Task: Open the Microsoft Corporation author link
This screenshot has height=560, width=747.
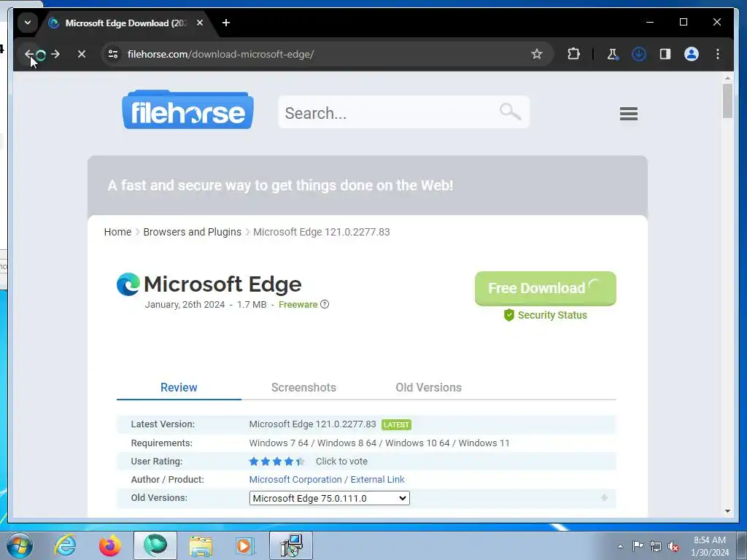Action: tap(295, 480)
